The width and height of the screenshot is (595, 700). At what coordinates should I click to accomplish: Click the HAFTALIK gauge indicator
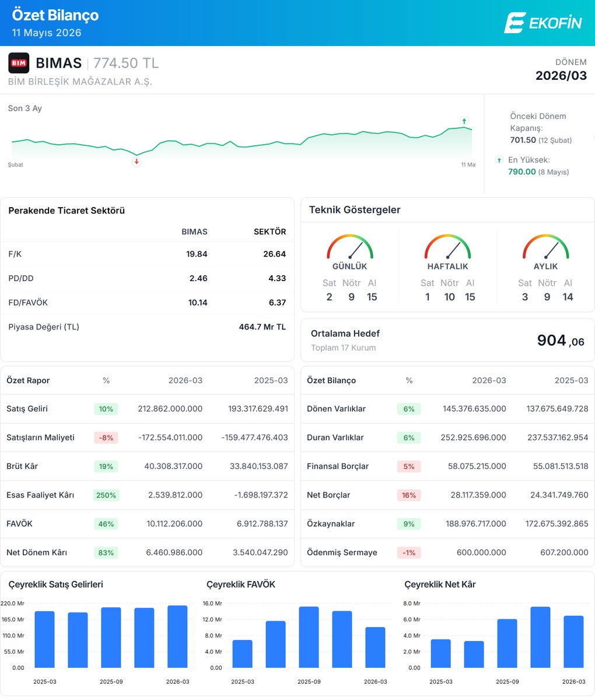[447, 247]
